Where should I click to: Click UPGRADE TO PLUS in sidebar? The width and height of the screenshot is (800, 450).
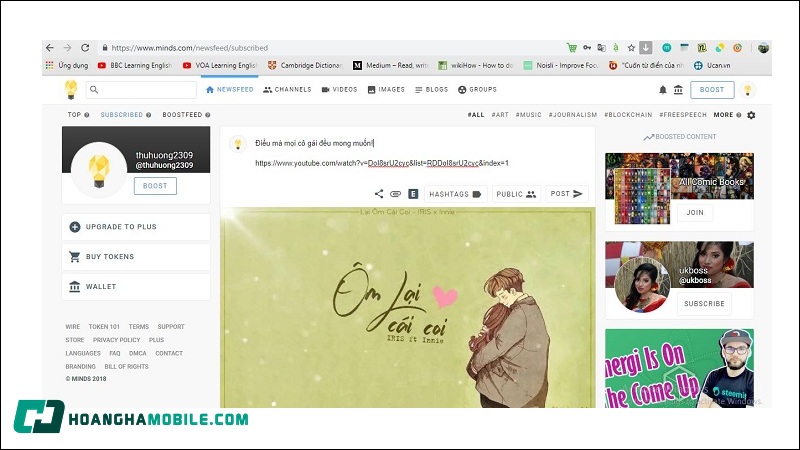click(135, 227)
